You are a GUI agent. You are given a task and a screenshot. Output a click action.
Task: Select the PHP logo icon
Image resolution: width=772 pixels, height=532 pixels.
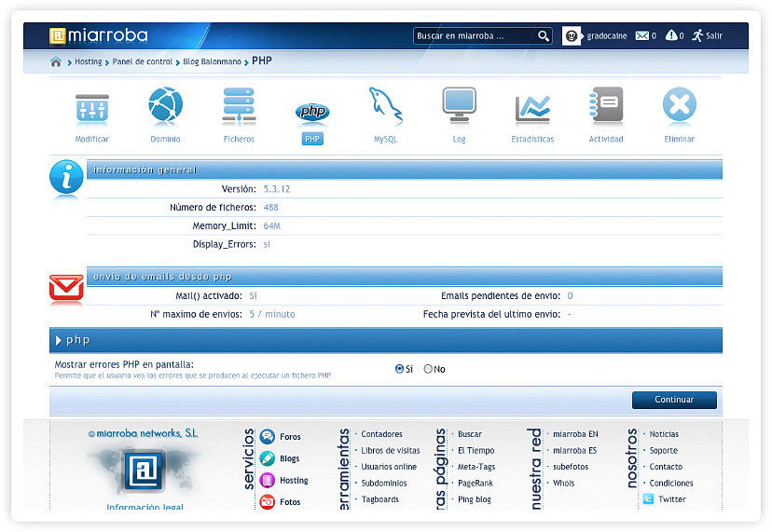click(x=312, y=112)
